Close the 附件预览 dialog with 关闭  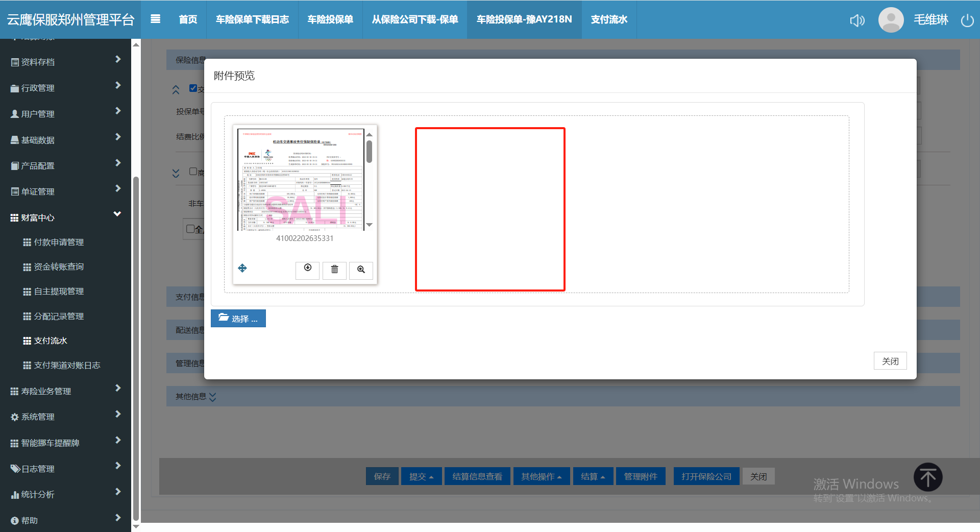(x=890, y=361)
